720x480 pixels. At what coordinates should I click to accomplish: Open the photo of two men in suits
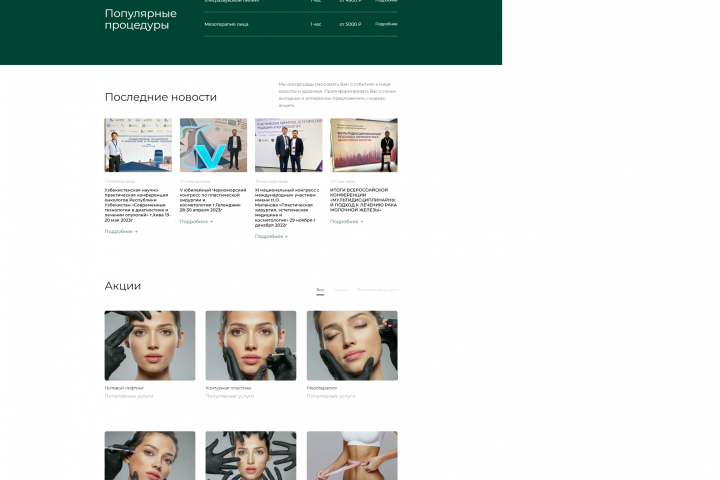(x=289, y=145)
